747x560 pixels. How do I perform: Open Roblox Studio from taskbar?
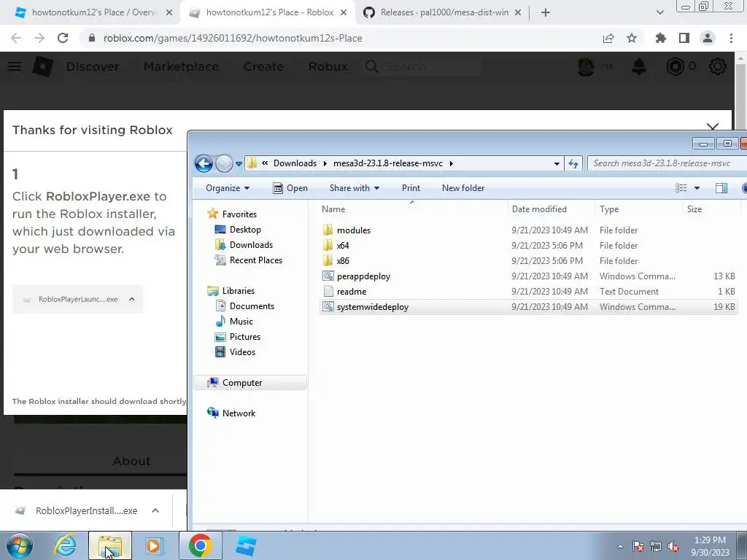click(246, 545)
